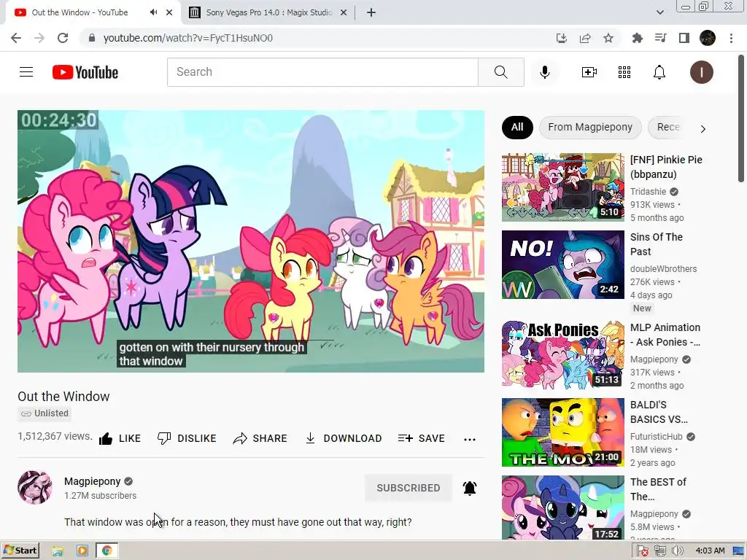Viewport: 747px width, 560px height.
Task: Go back with browser back arrow
Action: 16,38
